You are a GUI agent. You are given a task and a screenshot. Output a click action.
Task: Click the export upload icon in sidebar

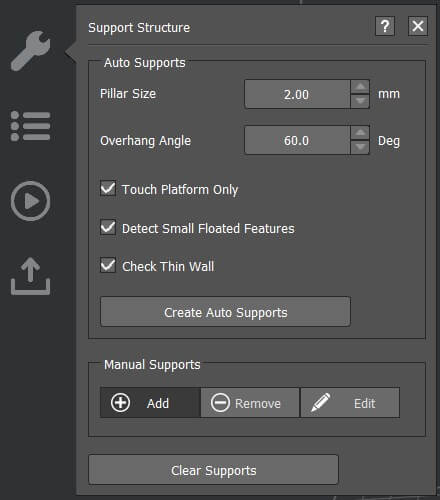30,276
